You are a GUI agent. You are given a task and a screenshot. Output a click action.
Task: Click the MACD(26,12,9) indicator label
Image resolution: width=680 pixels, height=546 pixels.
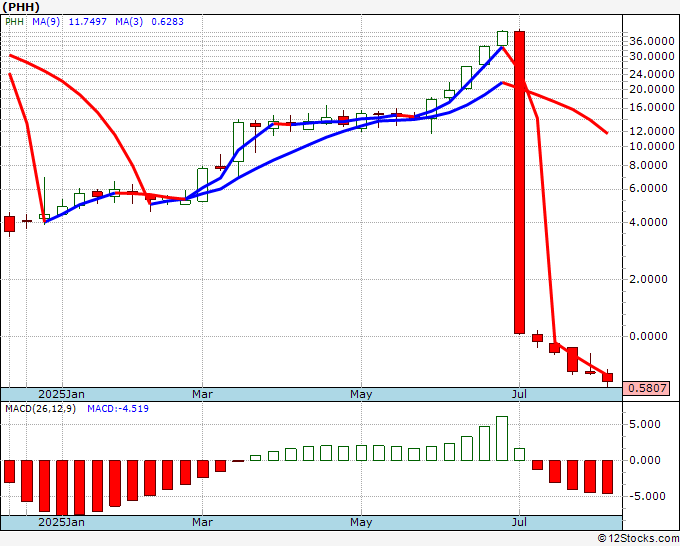(40, 409)
